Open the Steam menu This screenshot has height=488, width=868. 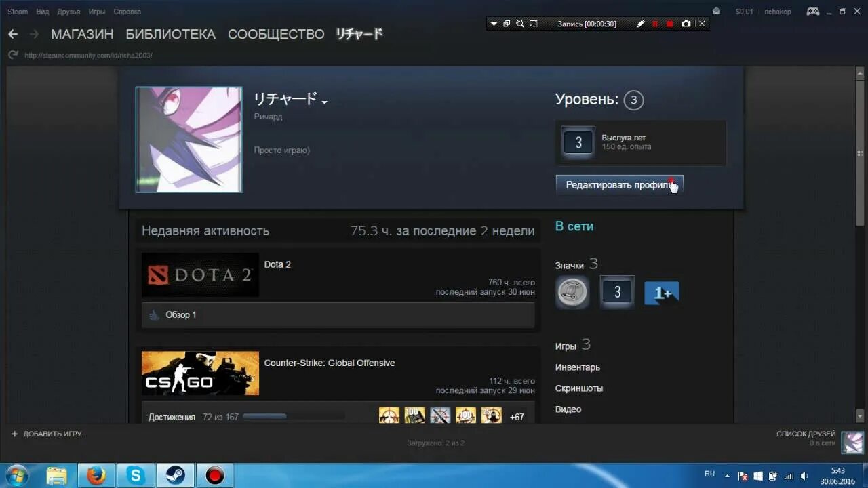pos(18,12)
